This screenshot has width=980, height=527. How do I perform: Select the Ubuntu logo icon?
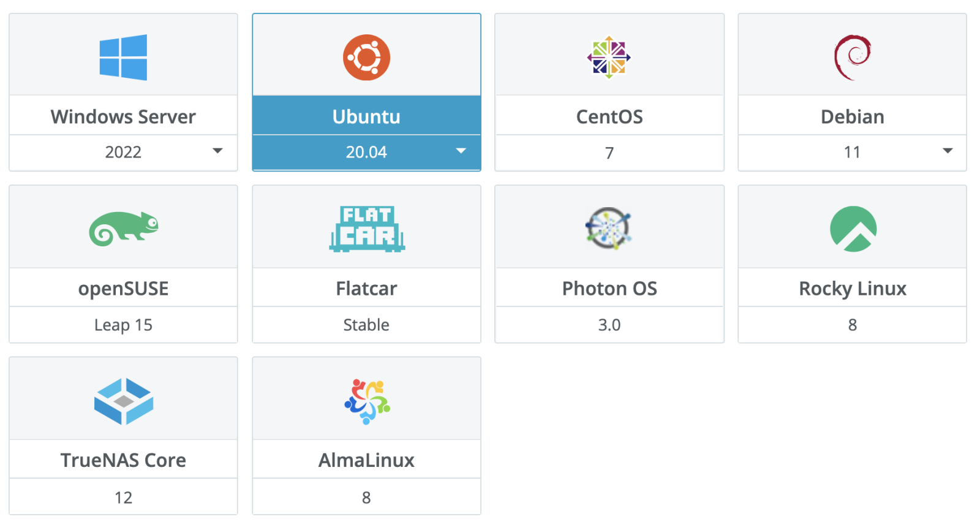[366, 57]
